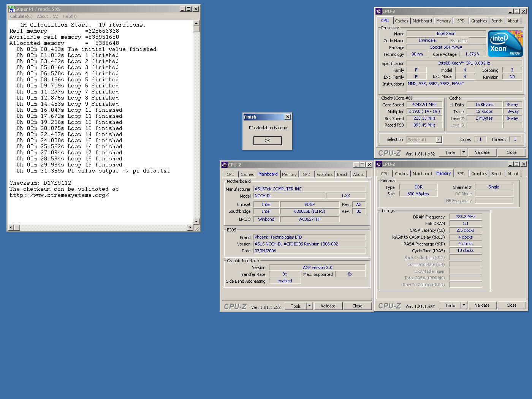Switch to CPU tab in Memory window
This screenshot has height=399, width=532.
click(385, 174)
